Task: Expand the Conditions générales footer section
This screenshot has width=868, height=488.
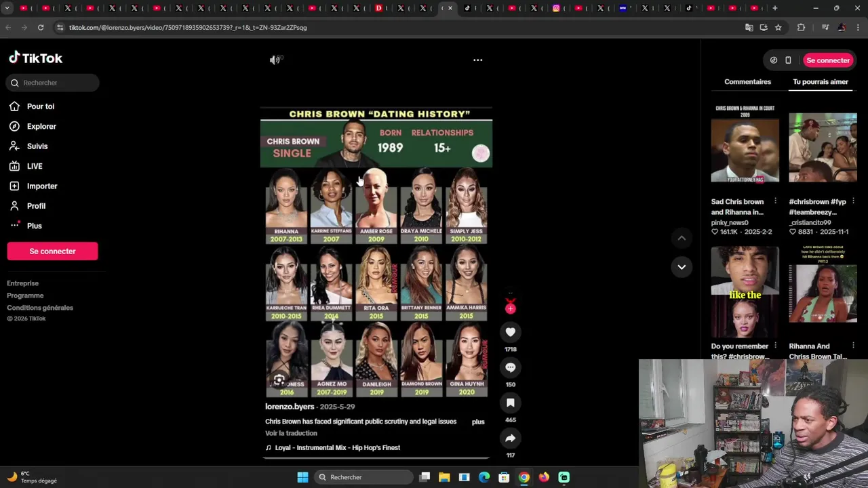Action: 40,308
